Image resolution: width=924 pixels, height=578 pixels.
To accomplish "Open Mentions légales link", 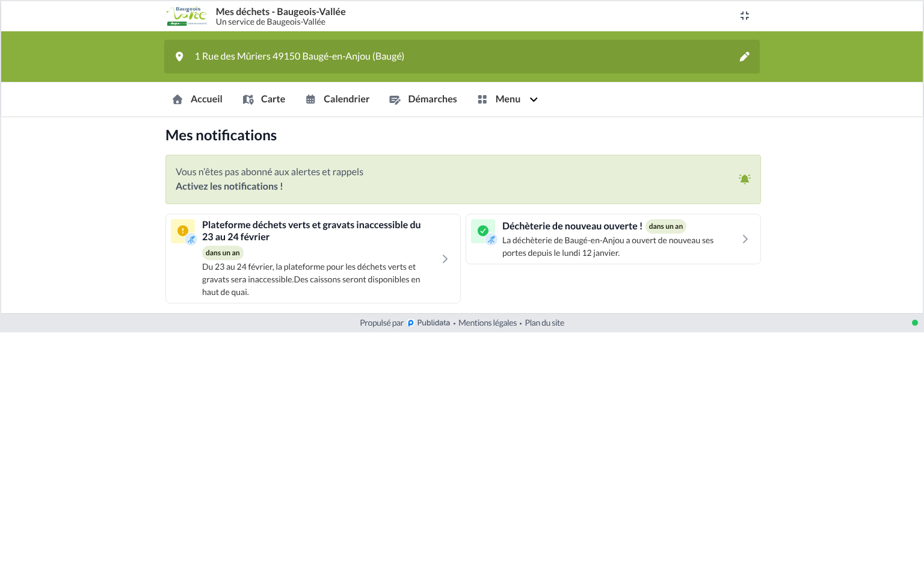I will [x=487, y=323].
